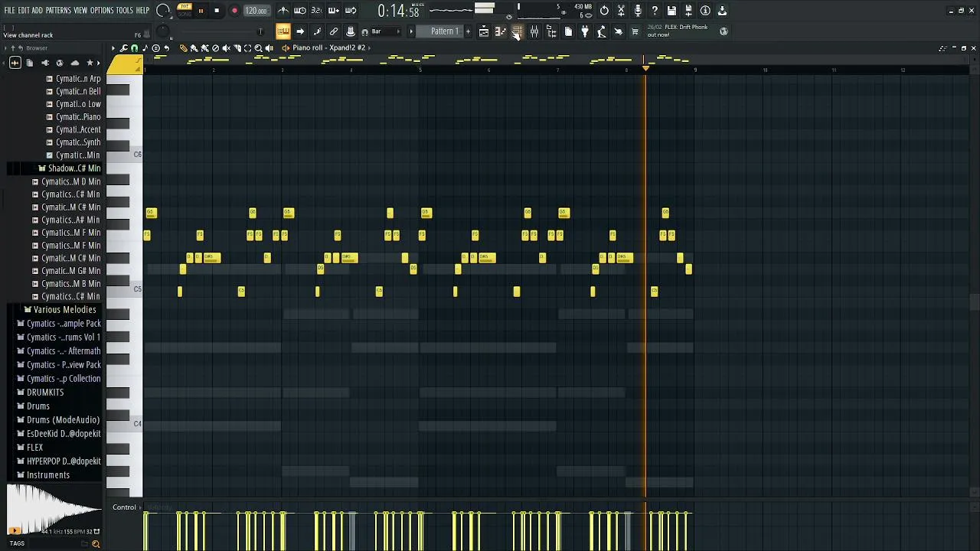
Task: Open the piano roll wrench tools menu
Action: pyautogui.click(x=123, y=48)
